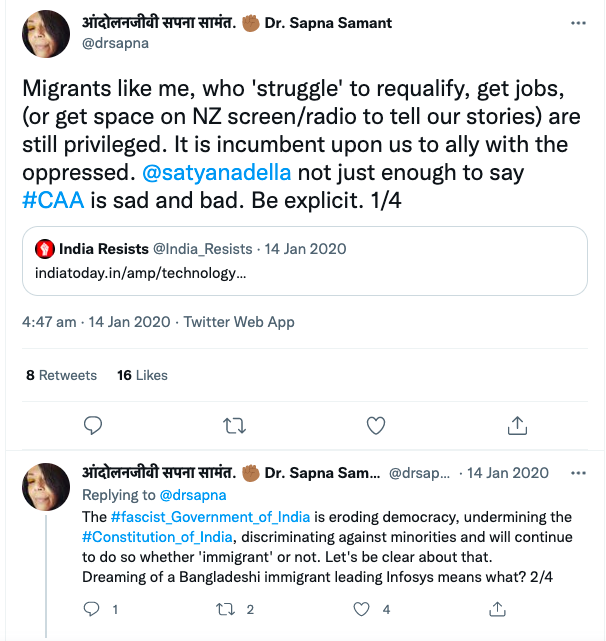Open the tweet timestamp 4:47 am link
606x641 pixels.
point(49,322)
